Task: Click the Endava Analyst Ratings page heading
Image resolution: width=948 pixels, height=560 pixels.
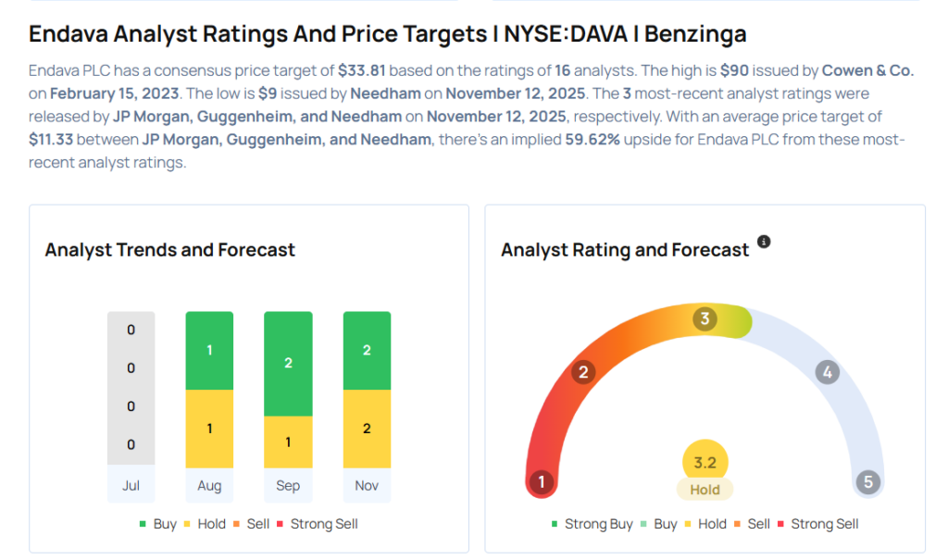Action: click(x=387, y=34)
